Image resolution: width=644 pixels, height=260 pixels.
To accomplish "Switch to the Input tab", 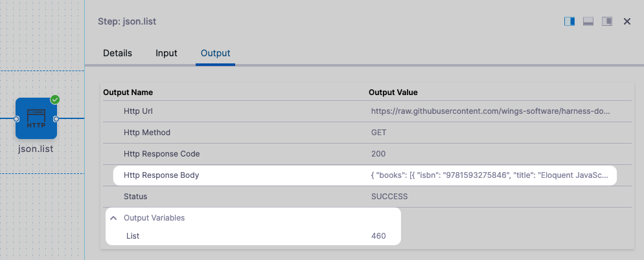I will pos(167,53).
